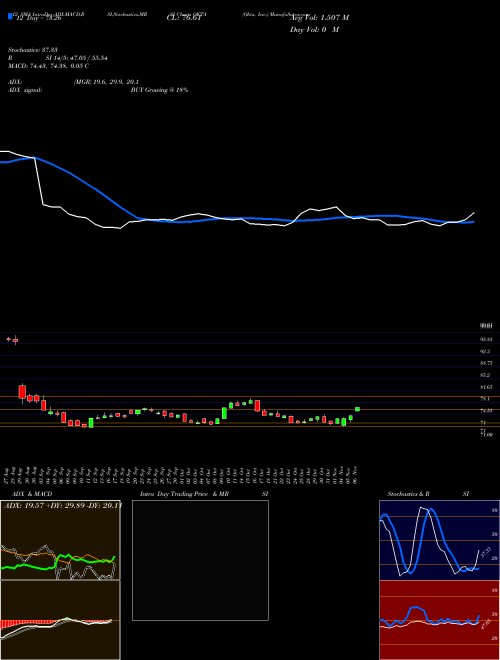Click the 'Intra Day Trading Price & MR' title
Image resolution: width=500 pixels, height=660 pixels.
184,494
